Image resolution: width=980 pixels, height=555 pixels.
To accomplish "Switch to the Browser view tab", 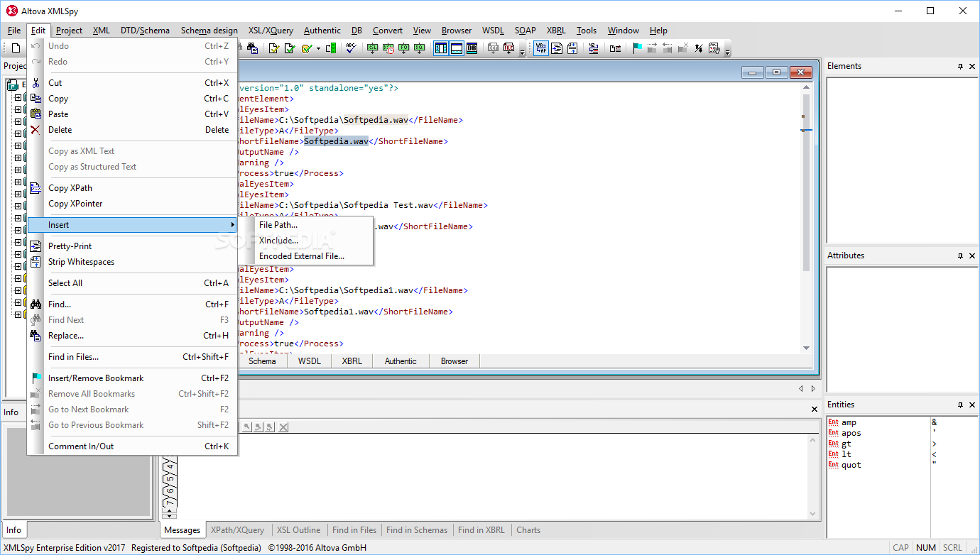I will tap(454, 361).
